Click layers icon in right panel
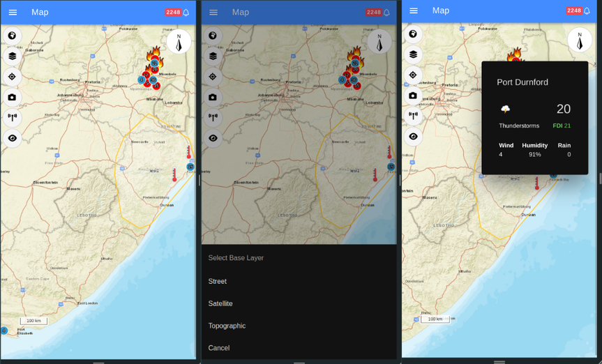The width and height of the screenshot is (602, 364). click(413, 54)
